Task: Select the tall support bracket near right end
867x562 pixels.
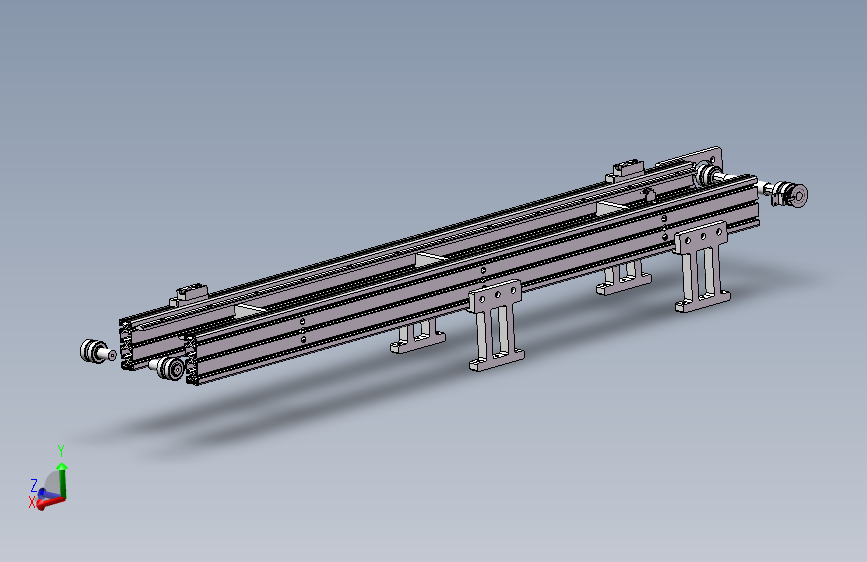Action: (x=702, y=267)
